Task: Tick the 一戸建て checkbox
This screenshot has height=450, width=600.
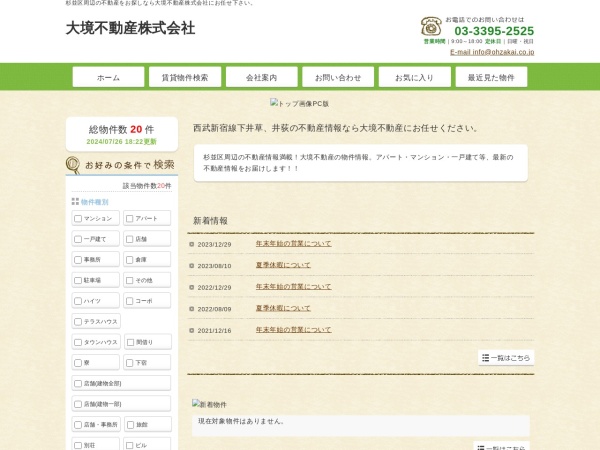Action: coord(78,239)
